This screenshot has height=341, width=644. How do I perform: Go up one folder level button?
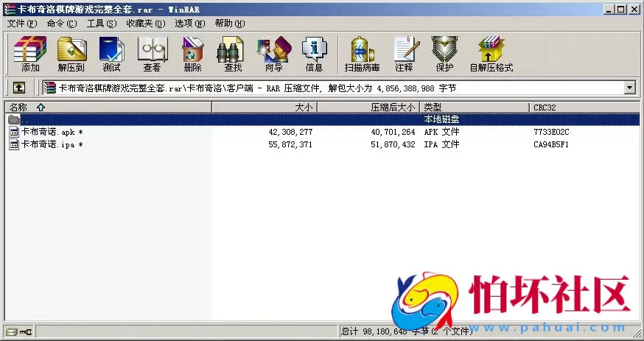click(19, 88)
